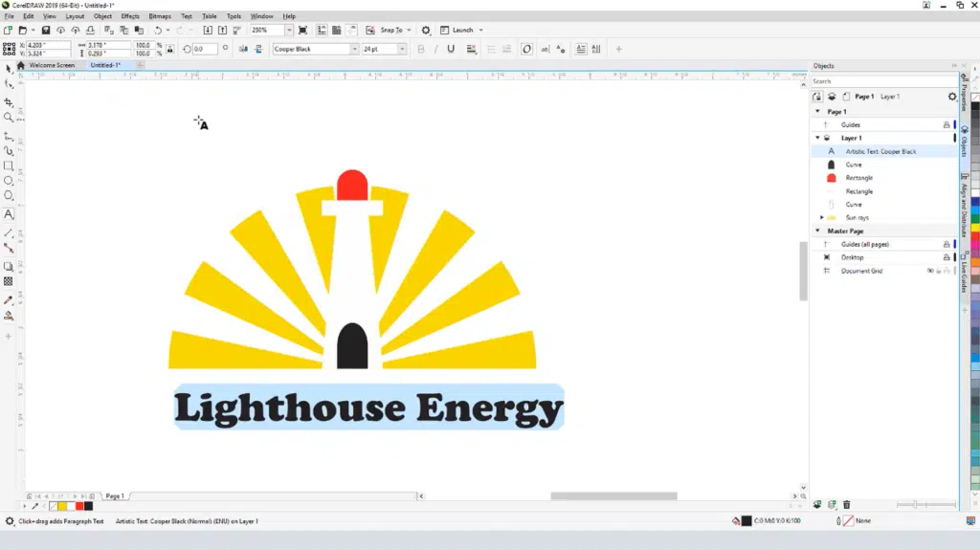Expand the Sun rays group
Screen dimensions: 980x550
click(x=822, y=217)
